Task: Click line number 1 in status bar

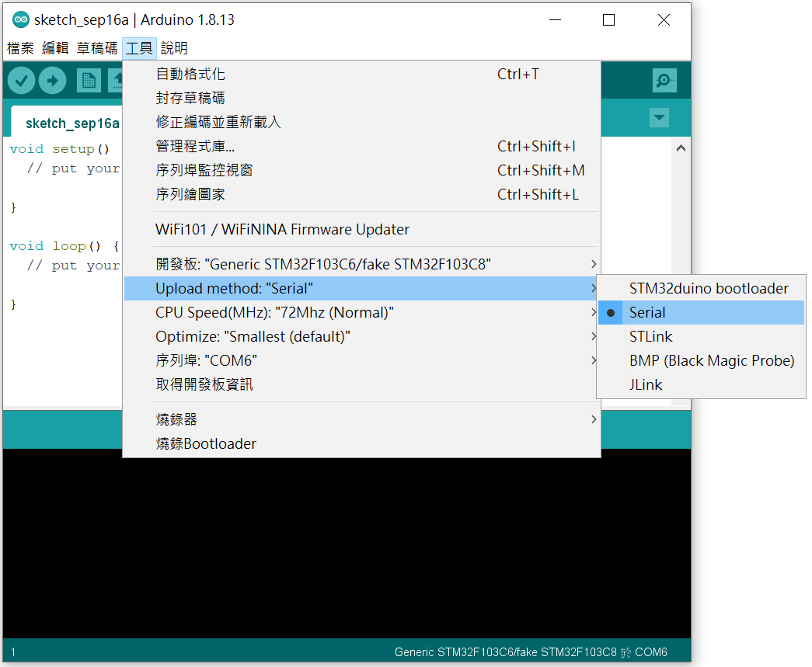Action: pyautogui.click(x=13, y=652)
